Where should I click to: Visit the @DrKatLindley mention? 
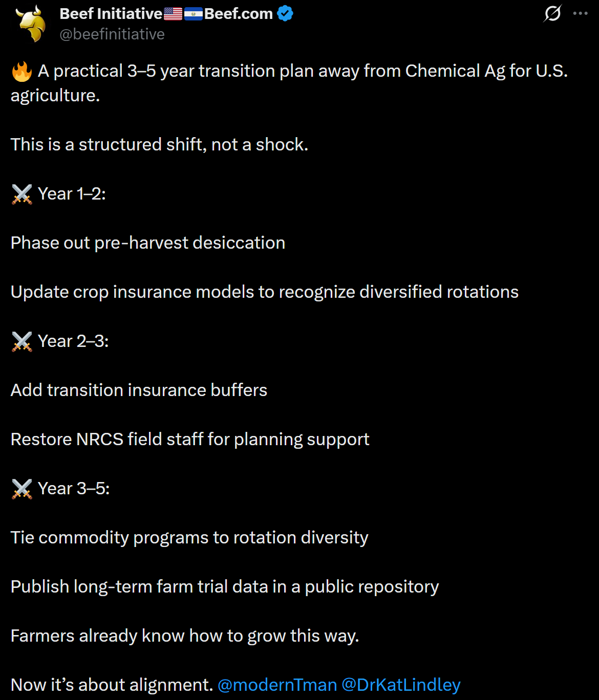point(401,685)
